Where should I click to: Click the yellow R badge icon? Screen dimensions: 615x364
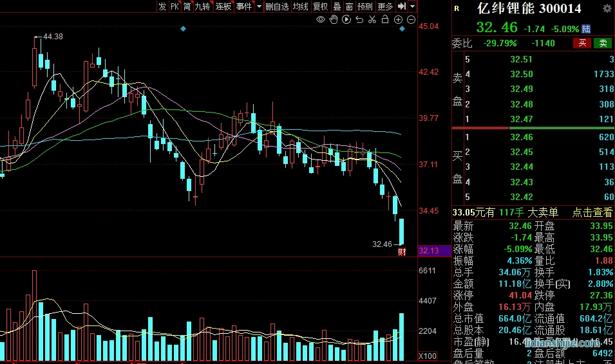457,8
